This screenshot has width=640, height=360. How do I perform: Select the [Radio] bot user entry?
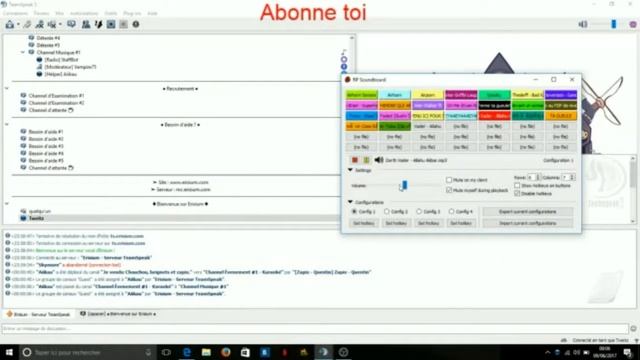61,60
